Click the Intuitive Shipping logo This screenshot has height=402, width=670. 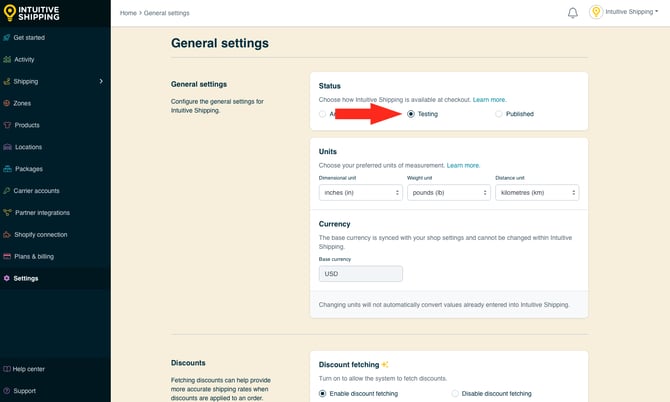click(x=31, y=13)
